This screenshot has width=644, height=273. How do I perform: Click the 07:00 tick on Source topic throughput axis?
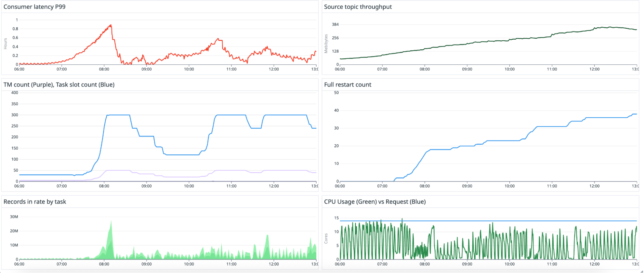coord(382,69)
